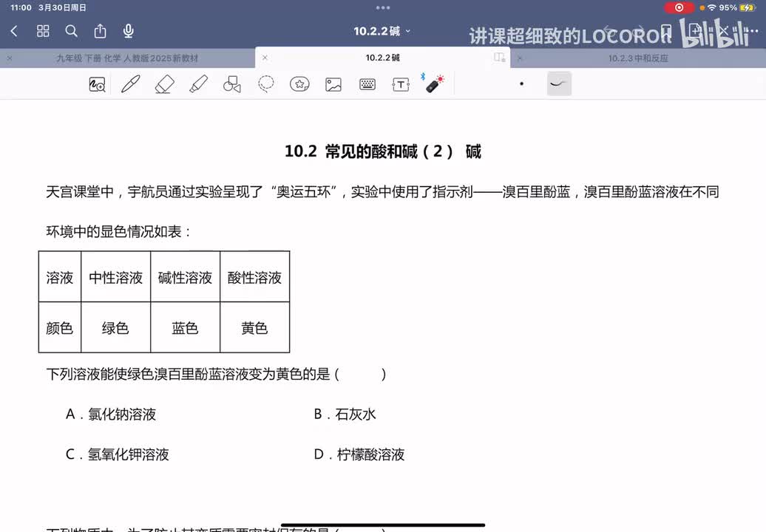The image size is (766, 532).
Task: Select the Keyboard typing tool
Action: pyautogui.click(x=367, y=84)
